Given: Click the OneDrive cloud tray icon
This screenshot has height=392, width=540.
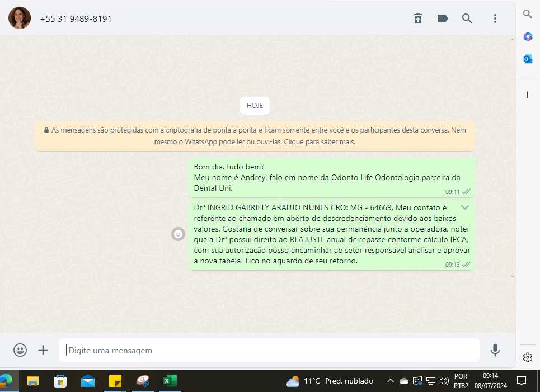Looking at the screenshot, I should [x=403, y=381].
